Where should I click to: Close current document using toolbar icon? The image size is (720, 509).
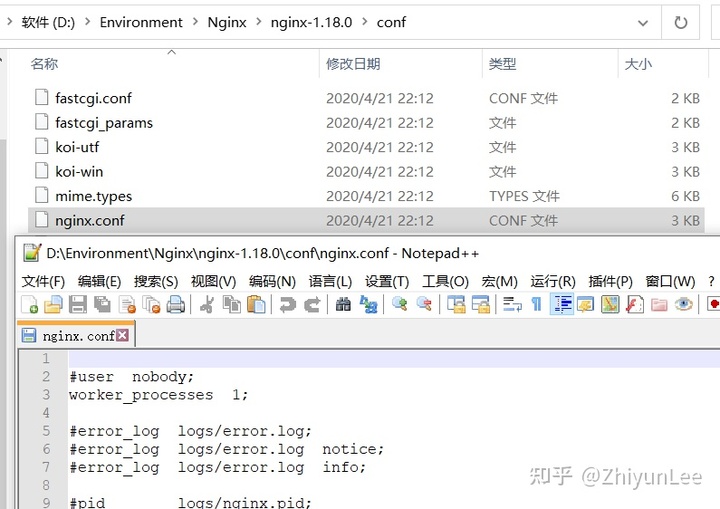[127, 305]
